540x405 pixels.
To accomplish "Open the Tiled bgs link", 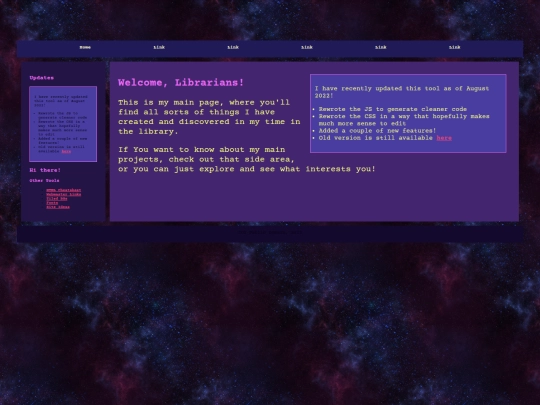I will 57,198.
